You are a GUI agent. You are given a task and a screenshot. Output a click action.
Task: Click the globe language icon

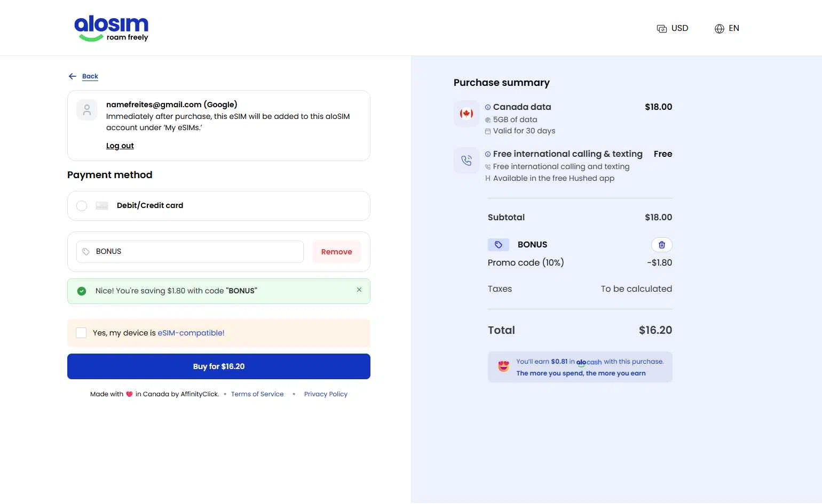coord(720,29)
